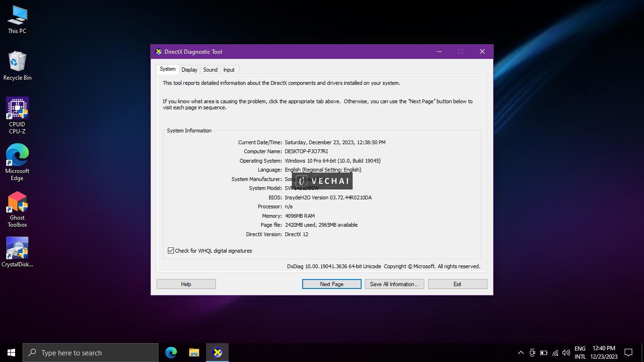This screenshot has height=362, width=644.
Task: Click DirectX Diagnostic Tool taskbar icon
Action: point(217,353)
